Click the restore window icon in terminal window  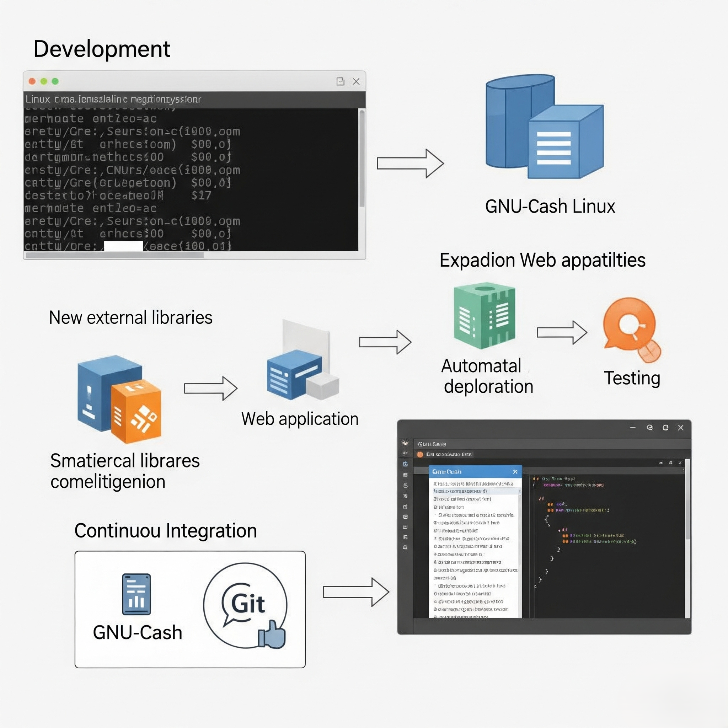[x=340, y=81]
